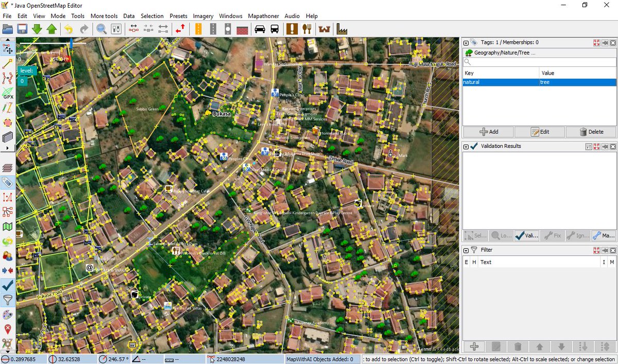Screen dimensions: 618x364
Task: Open the Imagery menu
Action: [203, 16]
